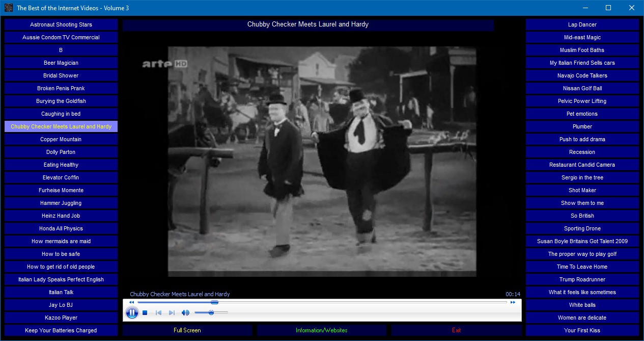Viewport: 644px width, 341px height.
Task: Click the previous track icon
Action: point(158,312)
